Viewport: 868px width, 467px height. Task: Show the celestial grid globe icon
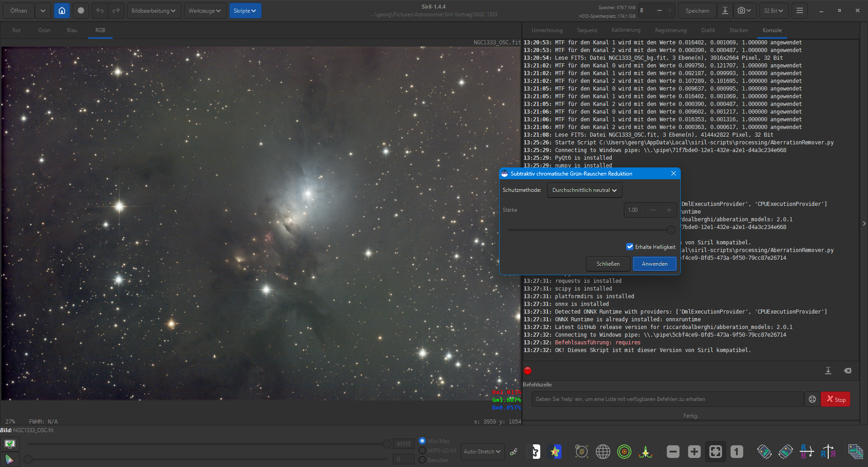(x=603, y=452)
